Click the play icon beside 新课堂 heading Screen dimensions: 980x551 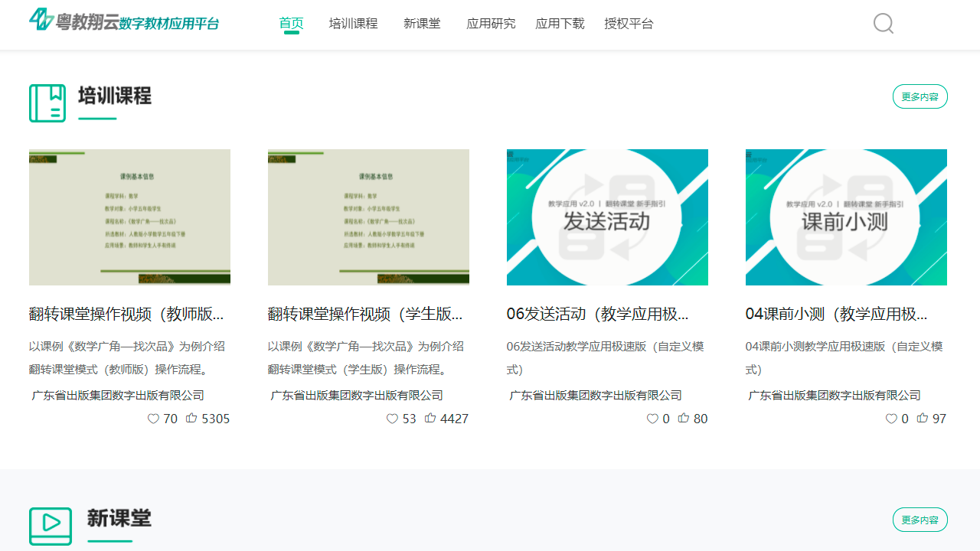51,526
